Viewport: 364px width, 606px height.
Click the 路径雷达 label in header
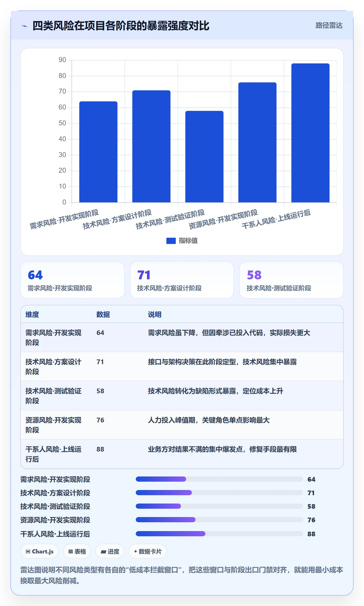tap(329, 25)
